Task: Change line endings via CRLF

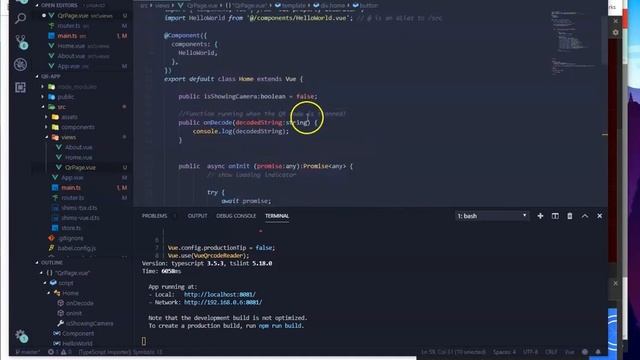Action: [x=551, y=352]
